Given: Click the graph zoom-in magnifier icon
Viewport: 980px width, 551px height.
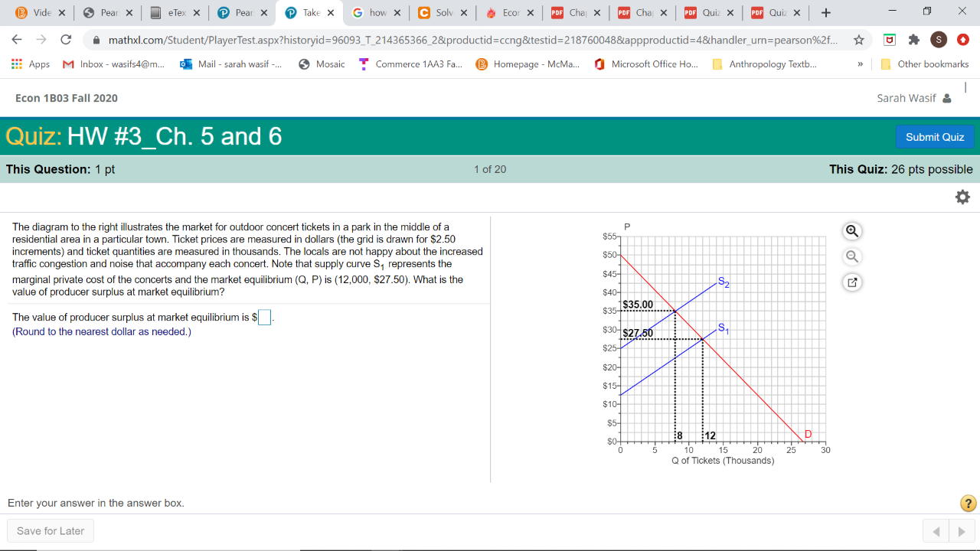Looking at the screenshot, I should pyautogui.click(x=852, y=231).
